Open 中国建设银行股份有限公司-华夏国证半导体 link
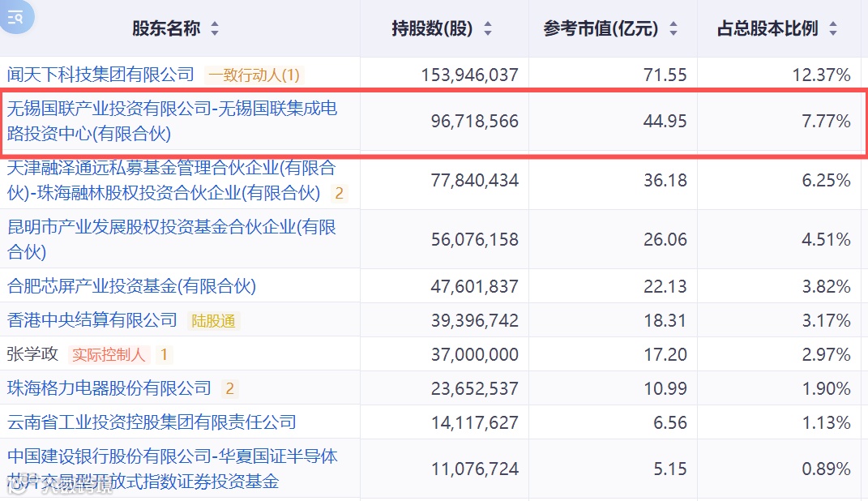 click(x=172, y=469)
